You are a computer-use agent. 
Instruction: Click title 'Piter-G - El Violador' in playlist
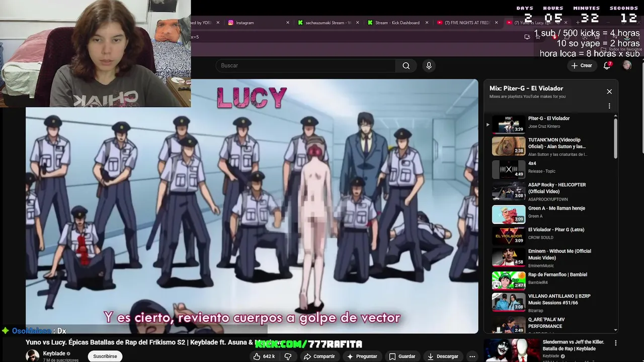[x=549, y=119]
